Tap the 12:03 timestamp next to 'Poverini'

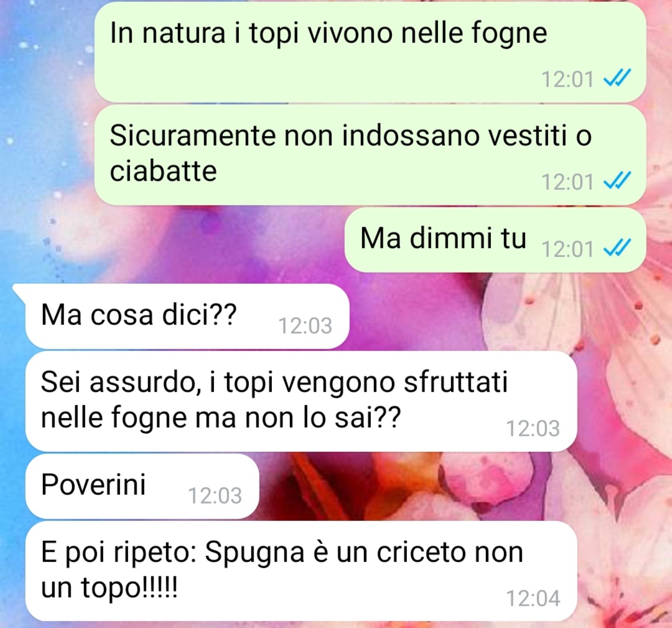click(x=215, y=495)
